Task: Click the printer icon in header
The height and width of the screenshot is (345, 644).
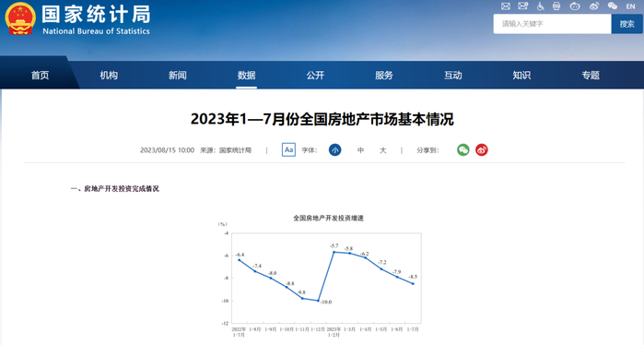Action: click(x=556, y=6)
